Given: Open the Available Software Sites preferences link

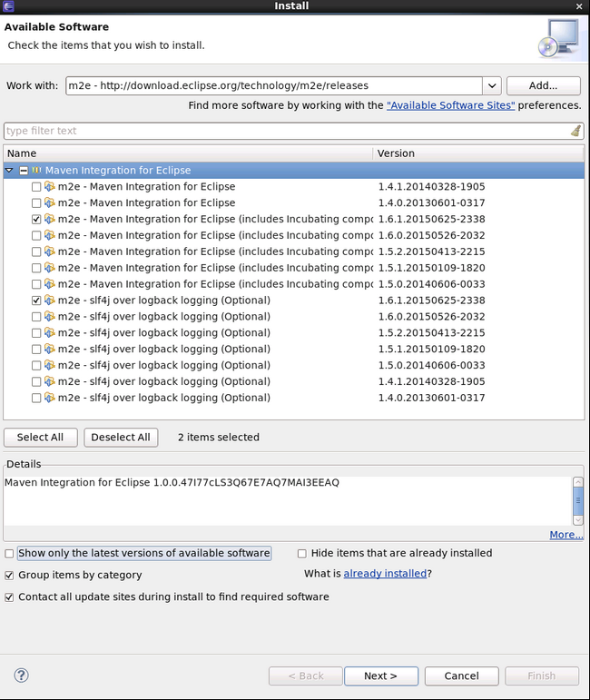Looking at the screenshot, I should pos(451,105).
